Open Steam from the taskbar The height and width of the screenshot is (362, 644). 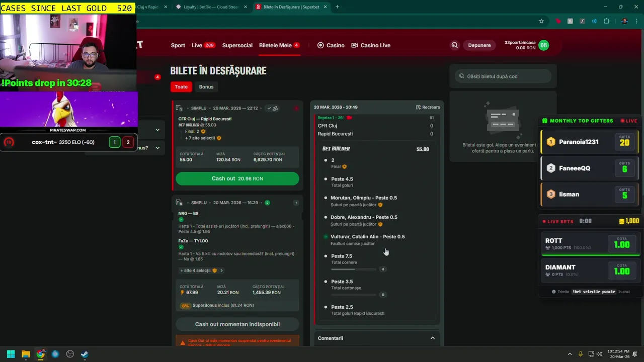(85, 354)
